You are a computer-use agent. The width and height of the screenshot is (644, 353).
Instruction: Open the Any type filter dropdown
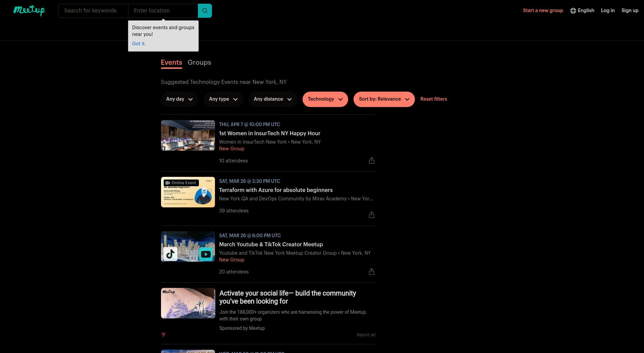point(223,99)
